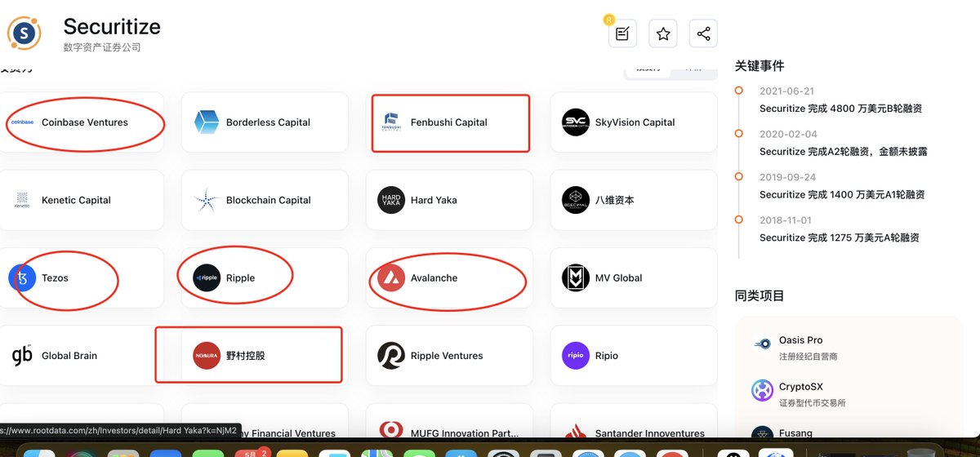Favorite Securitize with the star icon
The width and height of the screenshot is (980, 457).
[663, 33]
